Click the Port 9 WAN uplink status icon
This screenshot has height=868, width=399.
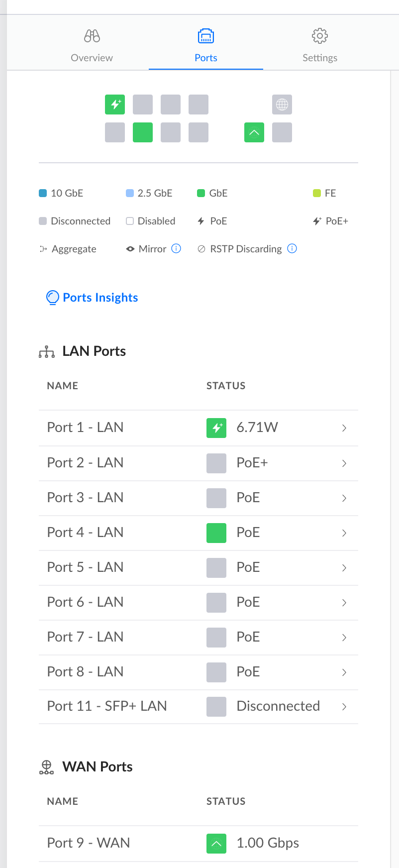pos(216,843)
